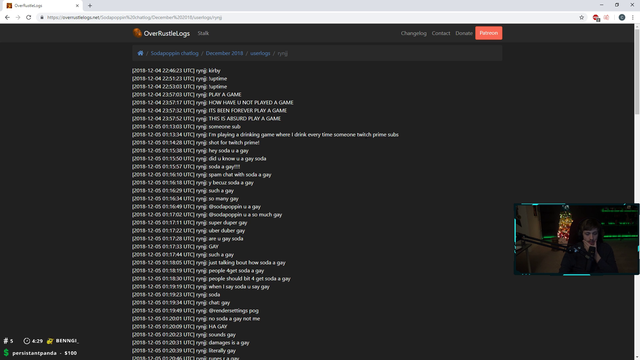Open the Changelog page
The width and height of the screenshot is (640, 360).
coord(413,33)
